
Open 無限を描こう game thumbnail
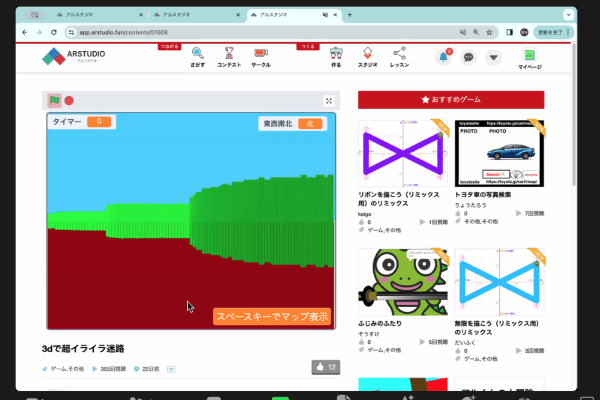[499, 282]
